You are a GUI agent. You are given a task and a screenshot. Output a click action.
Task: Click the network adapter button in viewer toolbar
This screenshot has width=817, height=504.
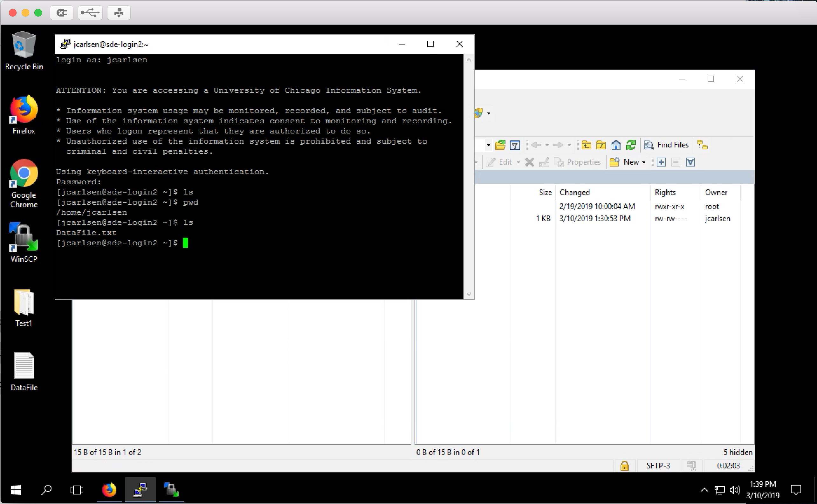click(119, 13)
